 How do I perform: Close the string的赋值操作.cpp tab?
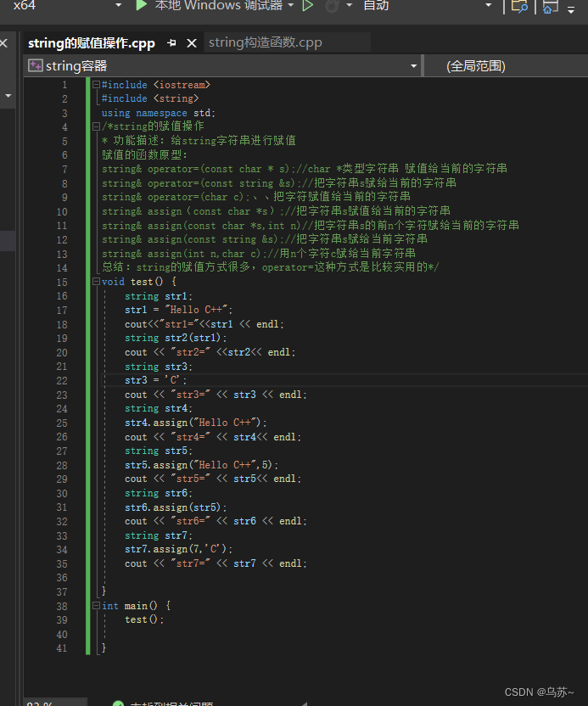(x=192, y=43)
